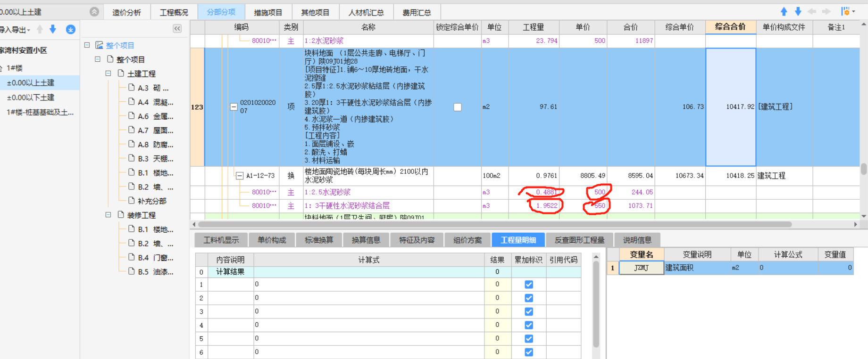Viewport: 868px width, 359px height.
Task: Open dropdown arrow beside column settings icon
Action: click(854, 11)
